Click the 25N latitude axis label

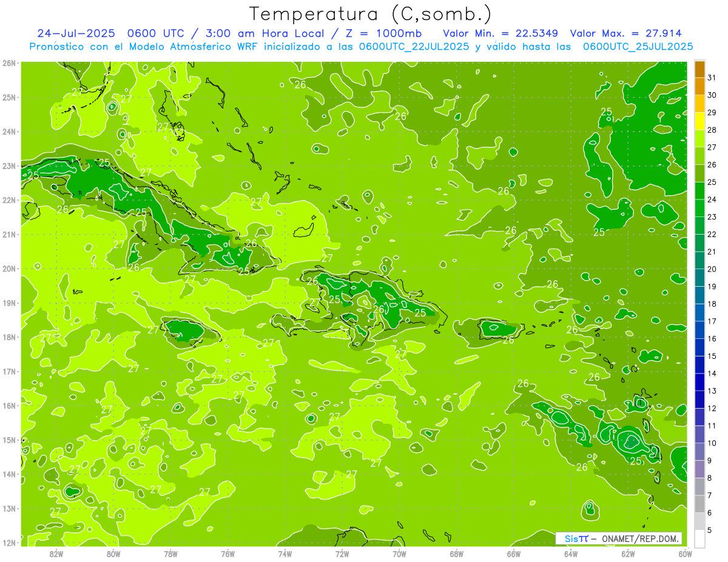pyautogui.click(x=10, y=97)
